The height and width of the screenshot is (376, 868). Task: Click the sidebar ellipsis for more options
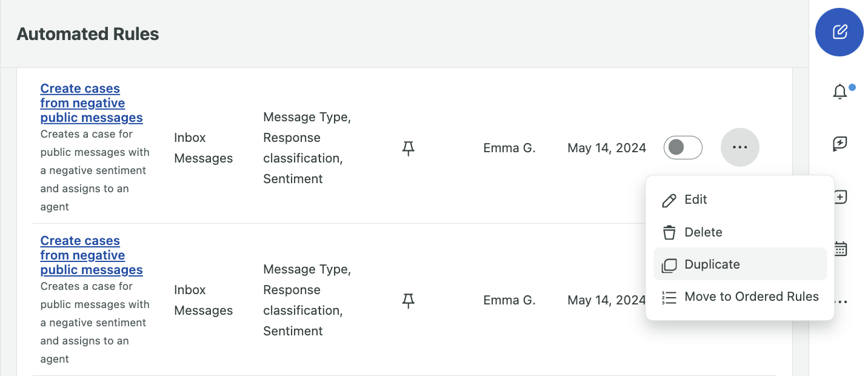pyautogui.click(x=840, y=301)
